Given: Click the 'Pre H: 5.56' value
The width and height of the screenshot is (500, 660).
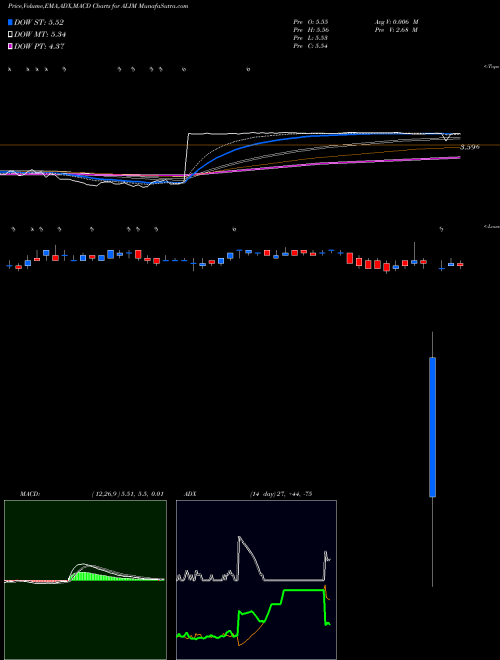Looking at the screenshot, I should (x=311, y=30).
